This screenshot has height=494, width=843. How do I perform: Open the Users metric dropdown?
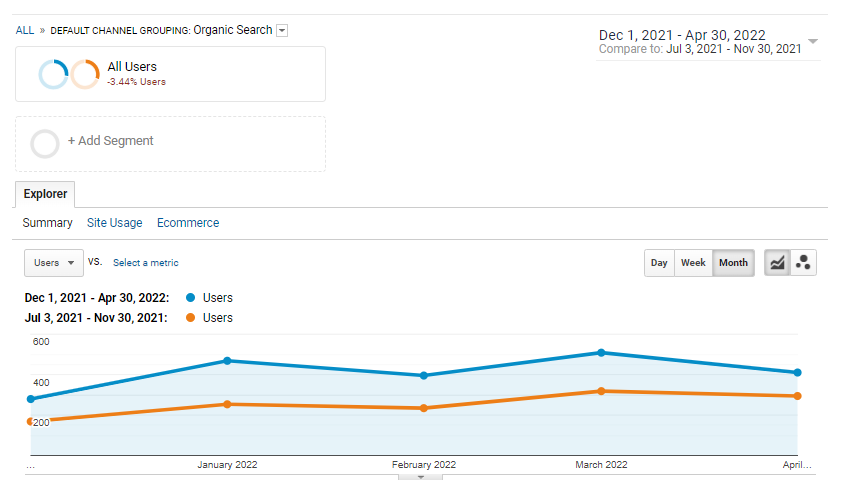[53, 263]
